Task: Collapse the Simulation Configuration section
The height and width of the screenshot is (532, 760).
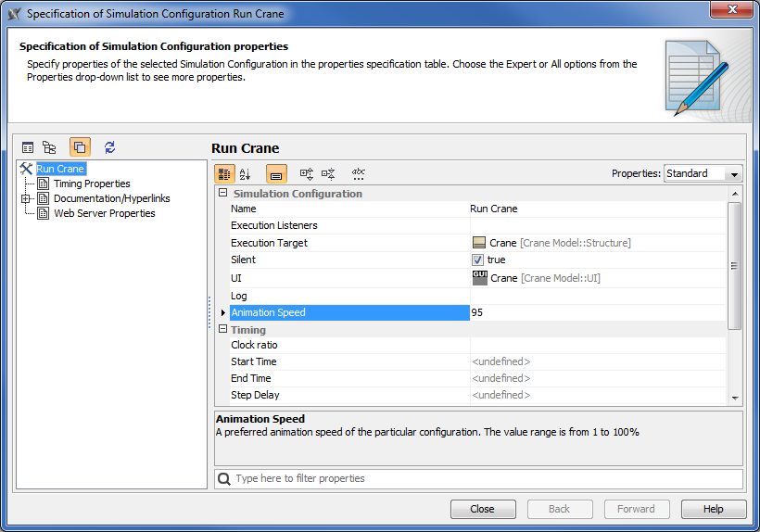Action: point(223,193)
